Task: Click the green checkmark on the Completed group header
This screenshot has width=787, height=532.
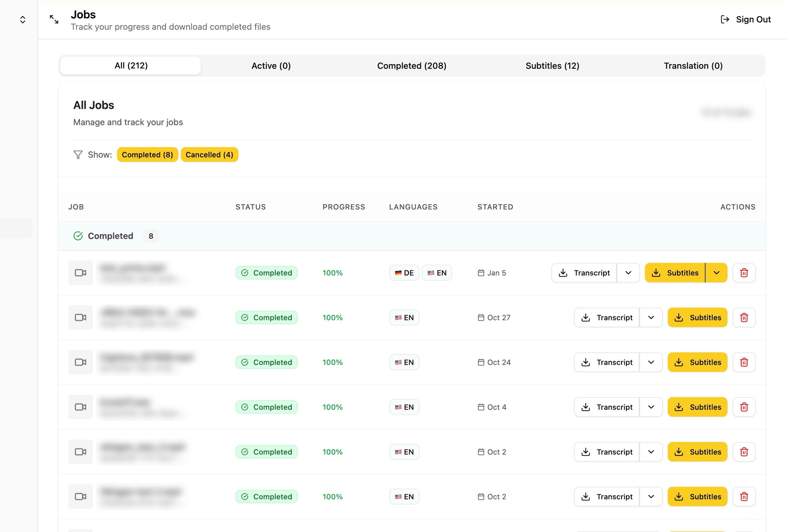Action: tap(78, 236)
